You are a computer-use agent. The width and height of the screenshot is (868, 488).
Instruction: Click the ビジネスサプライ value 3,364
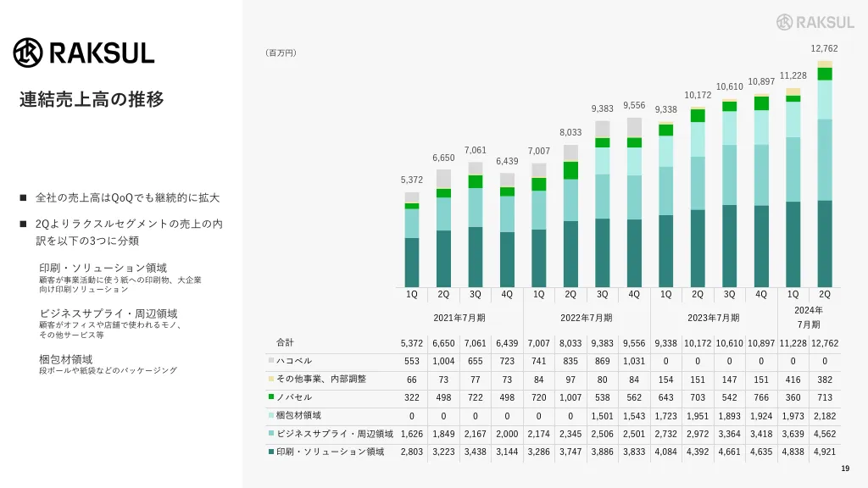tap(729, 434)
